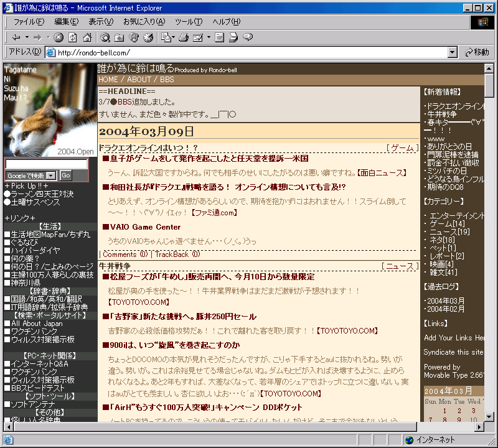Click the Forward arrow toolbar button

point(37,37)
